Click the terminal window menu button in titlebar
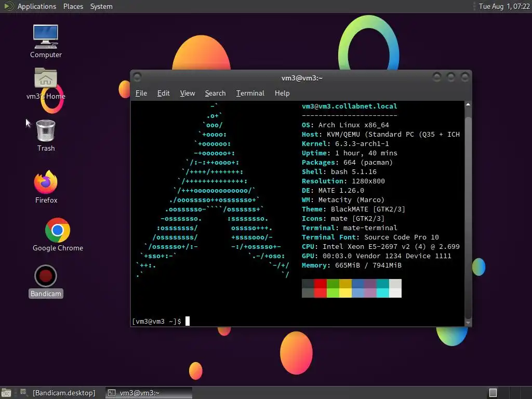This screenshot has width=532, height=399. point(137,78)
